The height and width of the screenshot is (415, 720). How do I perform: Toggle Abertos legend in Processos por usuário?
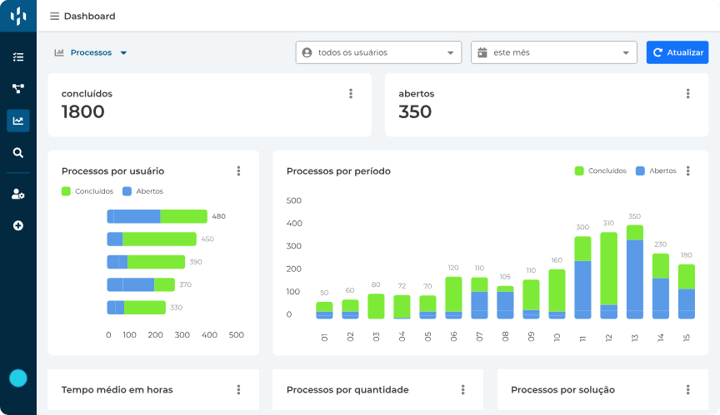142,191
